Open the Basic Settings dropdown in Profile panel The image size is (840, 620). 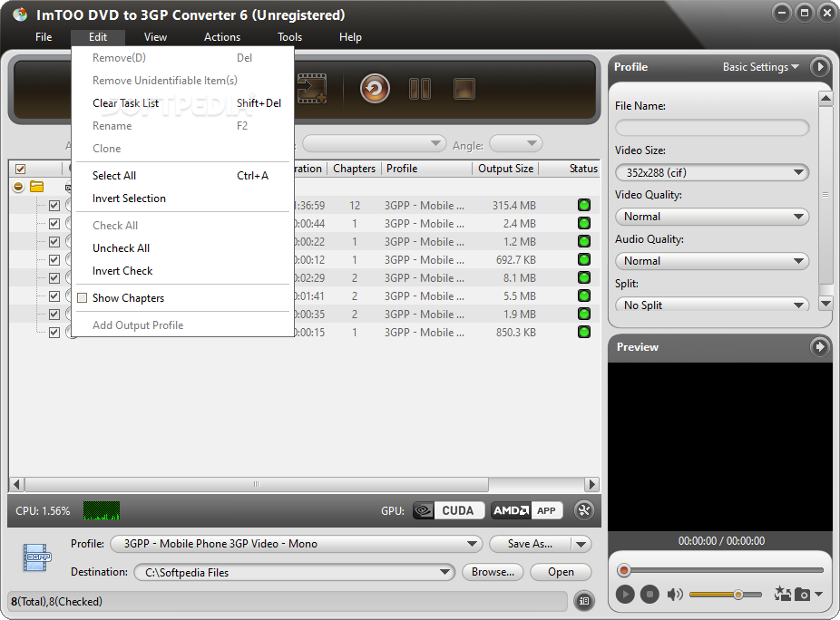point(761,67)
